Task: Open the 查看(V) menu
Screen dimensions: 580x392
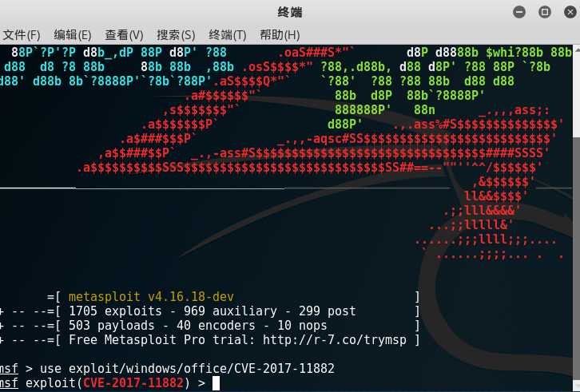Action: click(x=124, y=35)
